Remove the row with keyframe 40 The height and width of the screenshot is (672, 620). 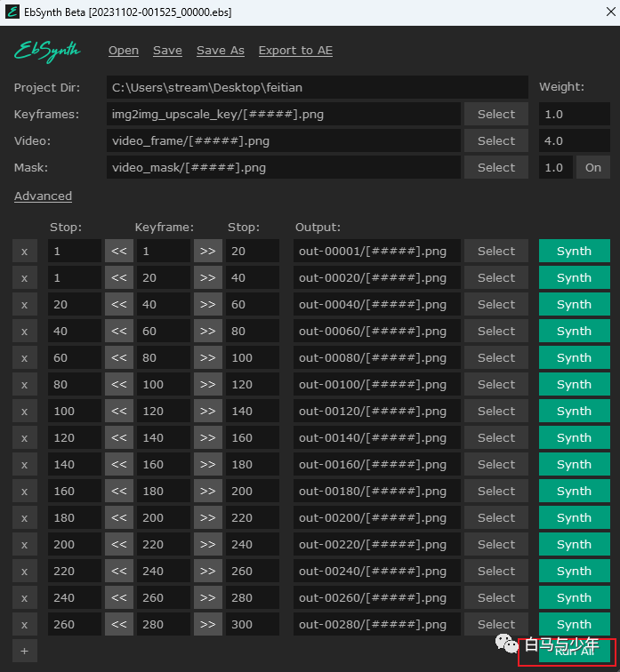coord(24,305)
